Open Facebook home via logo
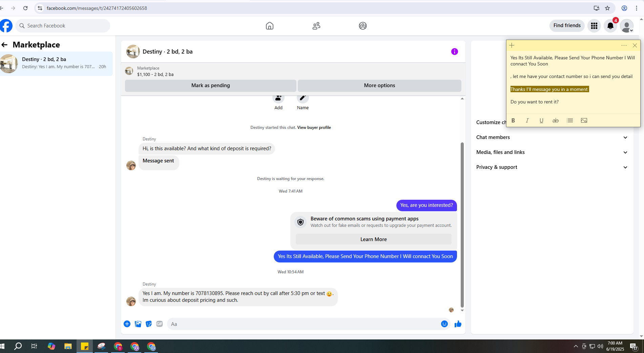Image resolution: width=644 pixels, height=353 pixels. [6, 26]
